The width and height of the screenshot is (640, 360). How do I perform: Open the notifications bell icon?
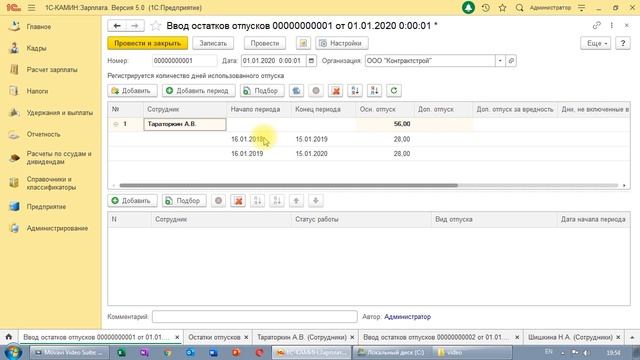click(x=468, y=8)
